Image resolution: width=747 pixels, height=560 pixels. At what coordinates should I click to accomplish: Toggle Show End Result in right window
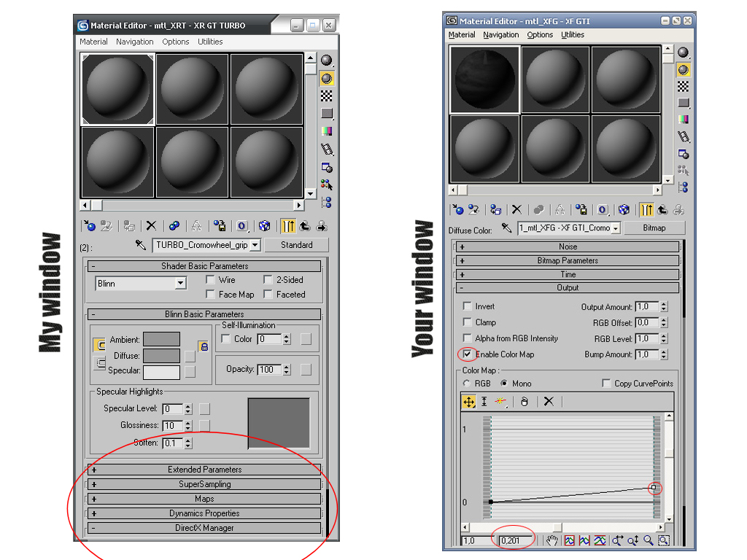646,209
